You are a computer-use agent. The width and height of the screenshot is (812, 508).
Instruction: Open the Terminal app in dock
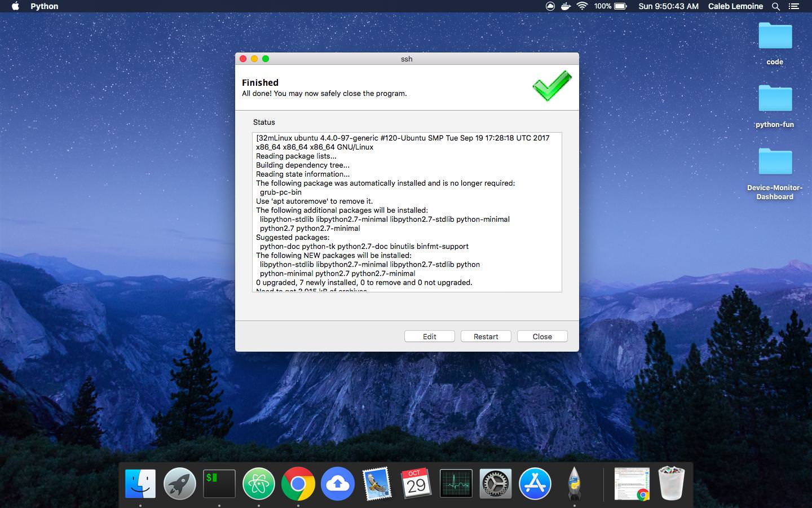pos(219,484)
